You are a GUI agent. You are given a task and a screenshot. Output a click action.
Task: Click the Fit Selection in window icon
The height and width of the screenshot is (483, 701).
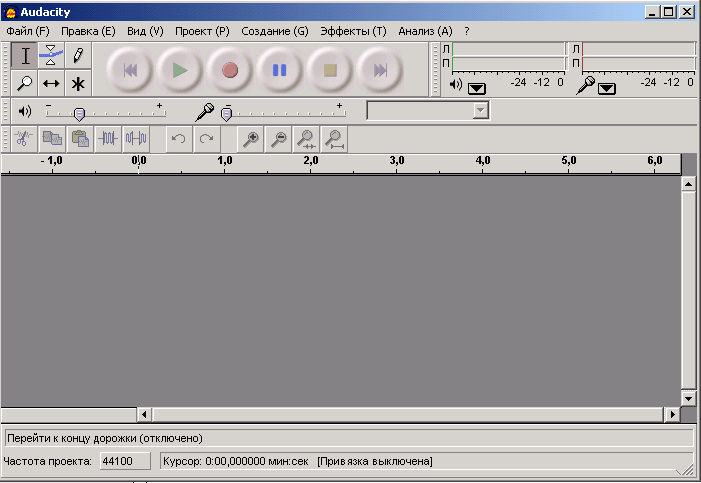point(306,139)
